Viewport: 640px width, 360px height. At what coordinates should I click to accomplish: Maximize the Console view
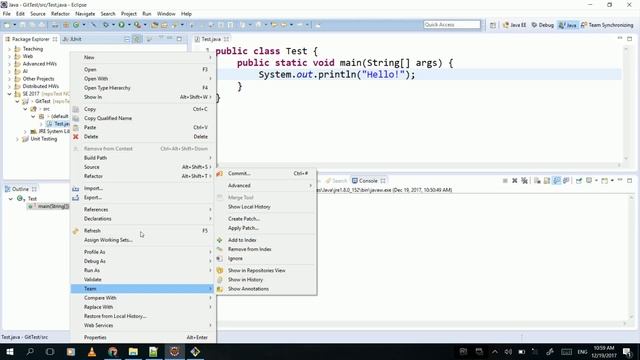point(629,180)
